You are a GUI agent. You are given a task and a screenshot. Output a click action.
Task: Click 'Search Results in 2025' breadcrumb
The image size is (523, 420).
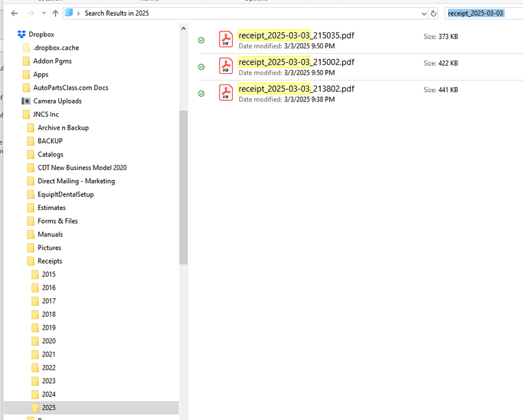tap(117, 13)
